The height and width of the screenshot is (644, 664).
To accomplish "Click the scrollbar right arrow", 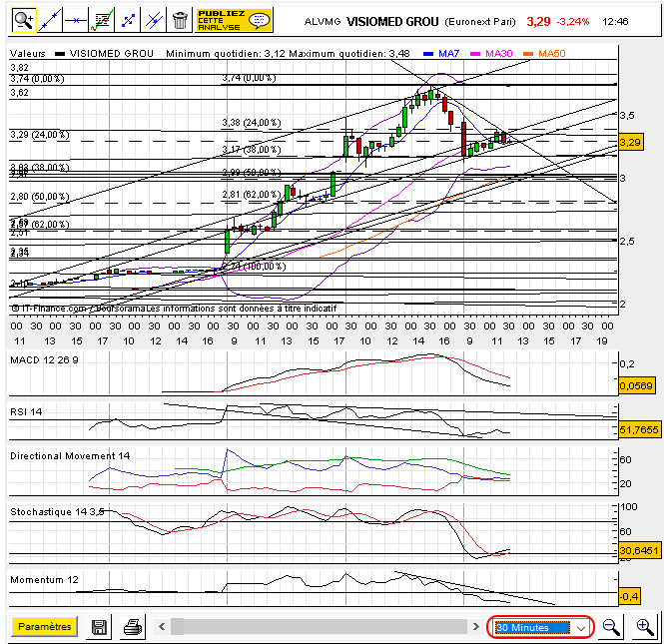I will coord(476,626).
